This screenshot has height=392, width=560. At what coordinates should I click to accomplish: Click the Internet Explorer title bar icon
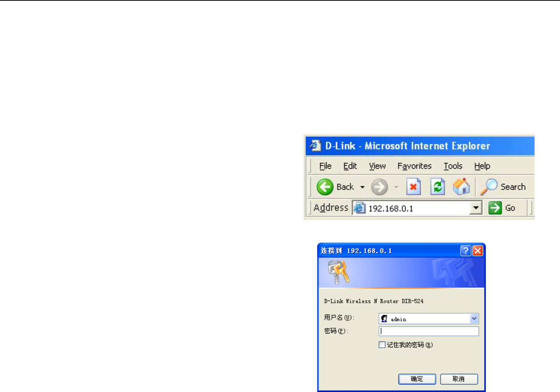point(315,145)
